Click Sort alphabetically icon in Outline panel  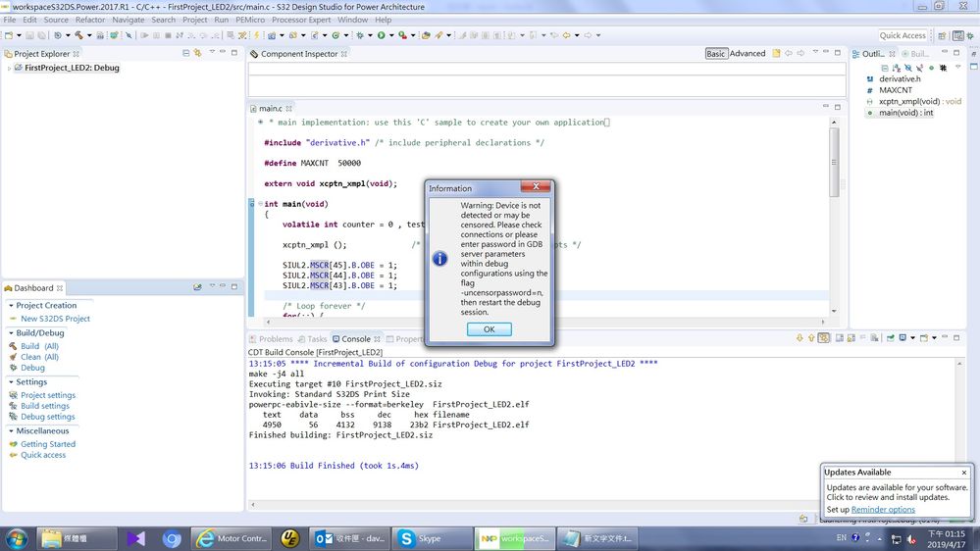click(x=897, y=68)
